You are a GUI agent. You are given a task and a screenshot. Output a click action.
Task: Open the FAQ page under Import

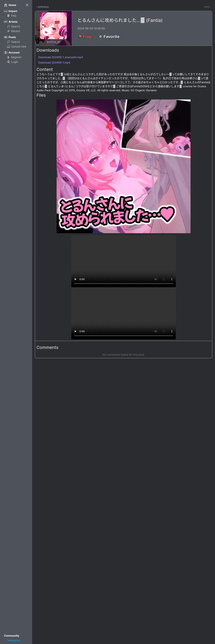pos(14,16)
